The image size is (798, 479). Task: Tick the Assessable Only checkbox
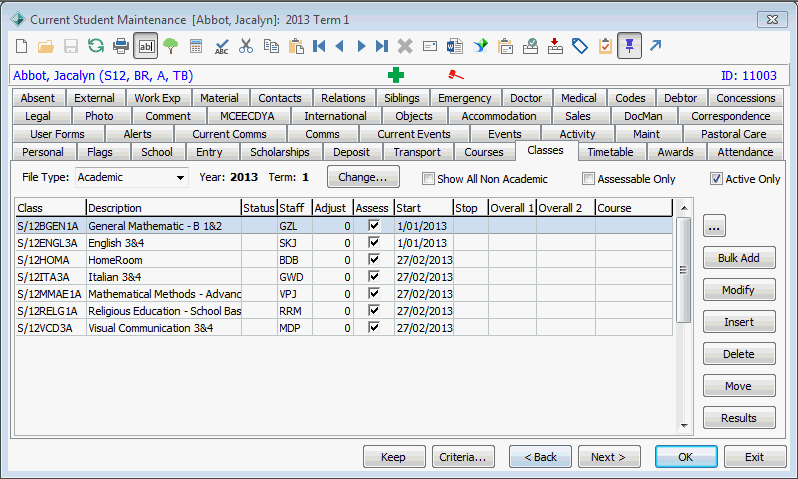pos(588,179)
